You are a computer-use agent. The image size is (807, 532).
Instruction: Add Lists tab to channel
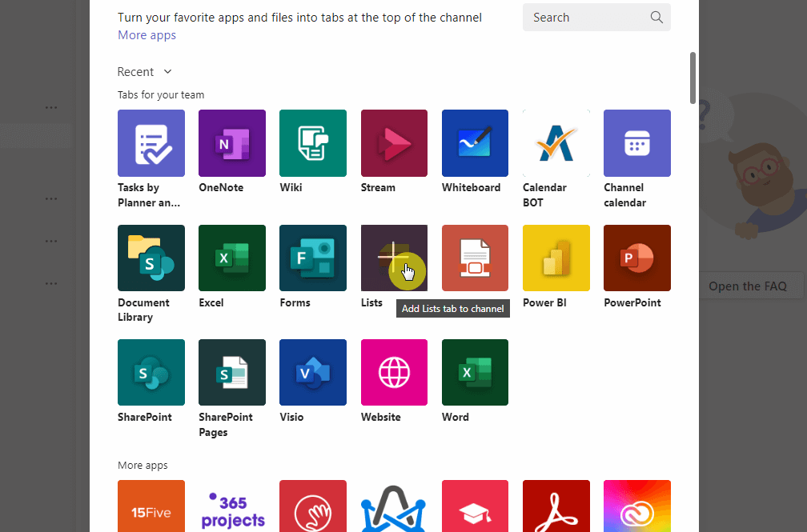pos(394,258)
